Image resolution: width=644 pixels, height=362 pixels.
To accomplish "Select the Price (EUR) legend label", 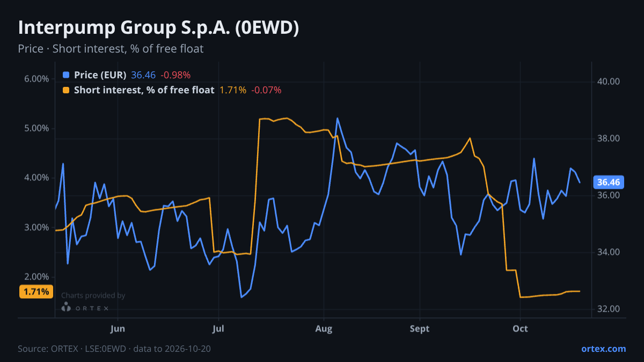I will [100, 75].
